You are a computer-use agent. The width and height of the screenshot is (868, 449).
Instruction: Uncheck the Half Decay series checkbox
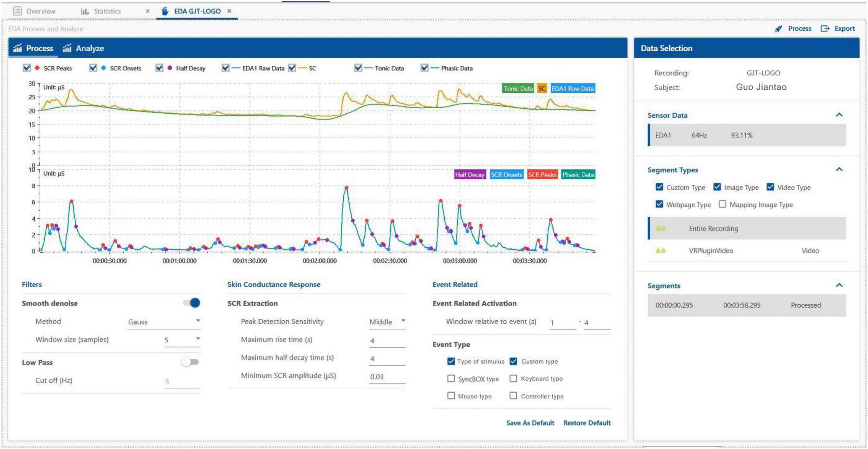coord(159,68)
